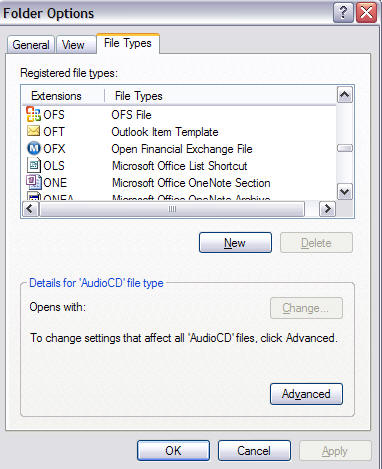The width and height of the screenshot is (382, 469).
Task: Click the OLS list shortcut icon
Action: click(34, 165)
